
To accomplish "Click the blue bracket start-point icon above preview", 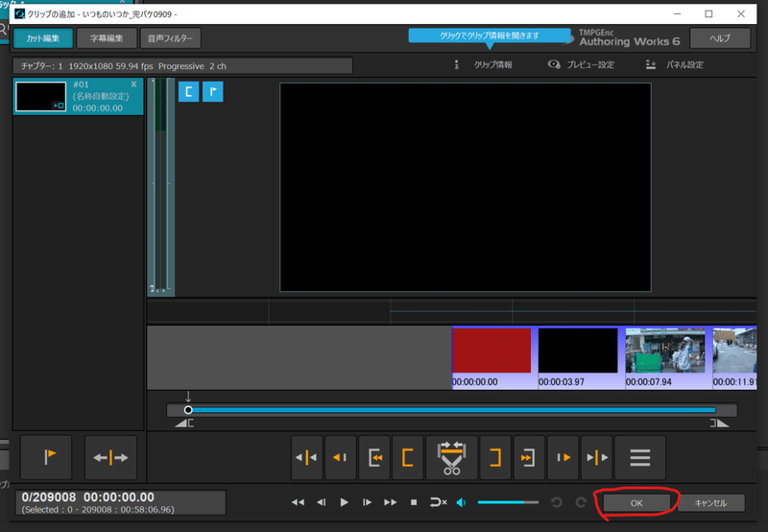I will [188, 91].
